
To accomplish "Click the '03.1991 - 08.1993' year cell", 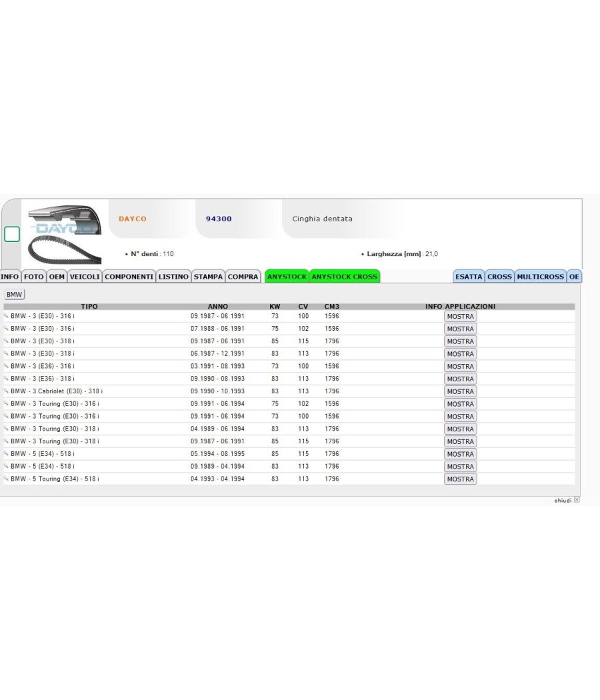I will 217,366.
